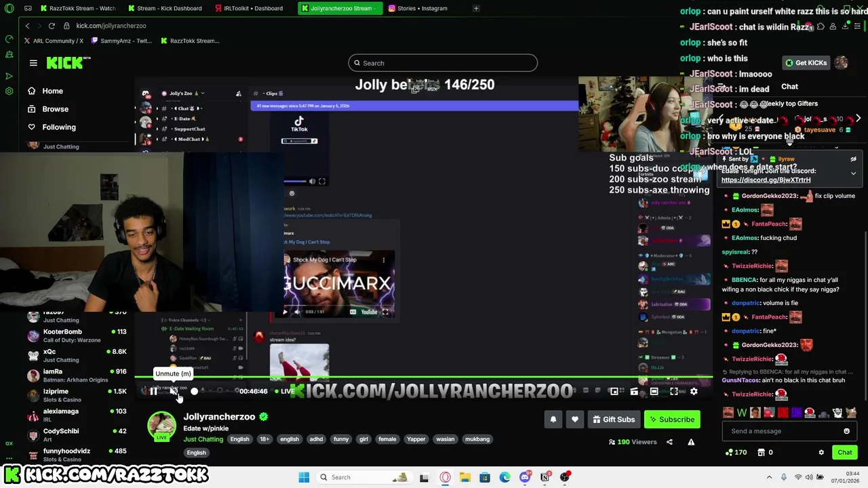Open ARL Community / X bookmark
Viewport: 868px width, 488px height.
point(54,41)
